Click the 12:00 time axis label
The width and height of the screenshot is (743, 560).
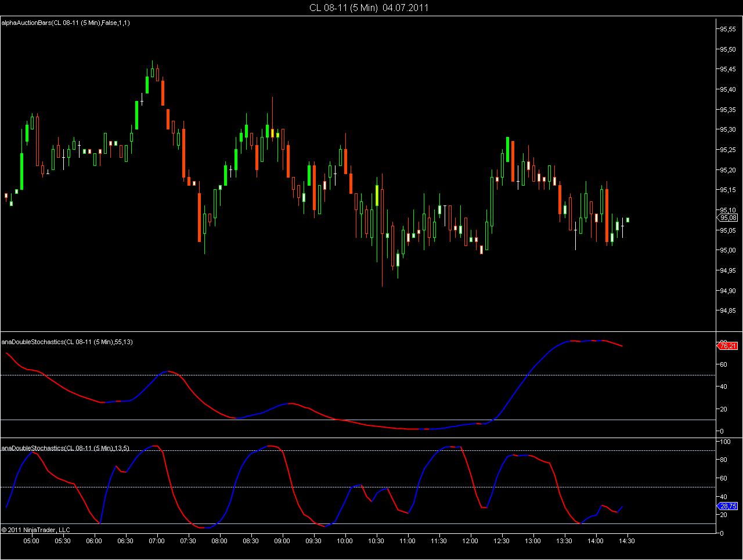470,541
